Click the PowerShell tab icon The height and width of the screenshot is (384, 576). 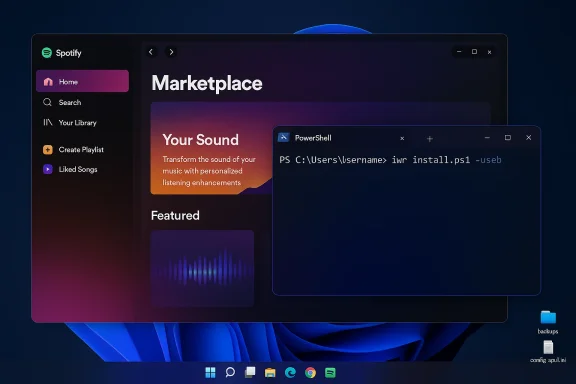tap(283, 137)
